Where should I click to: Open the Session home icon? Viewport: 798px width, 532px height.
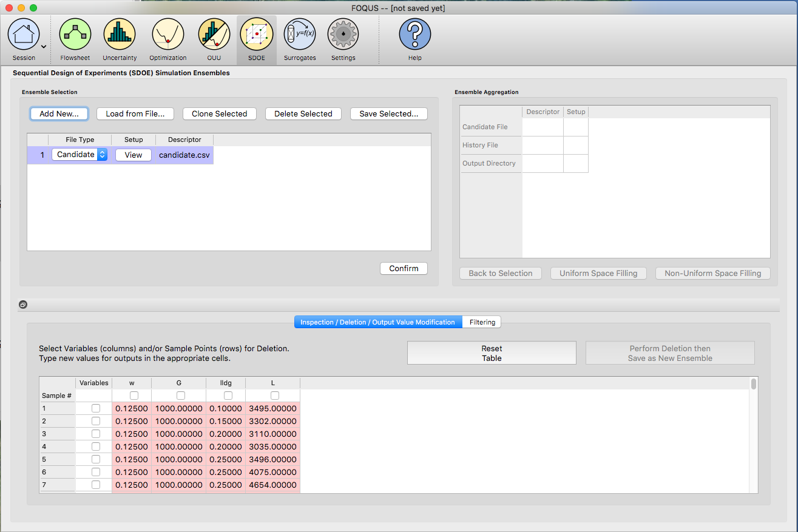tap(23, 35)
